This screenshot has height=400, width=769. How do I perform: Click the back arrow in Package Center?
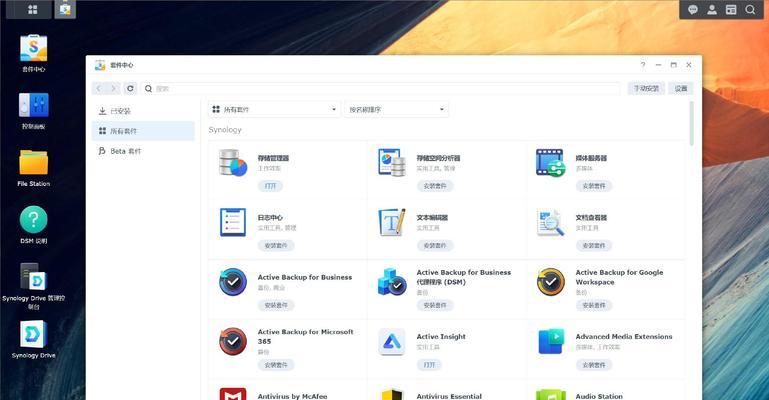99,88
